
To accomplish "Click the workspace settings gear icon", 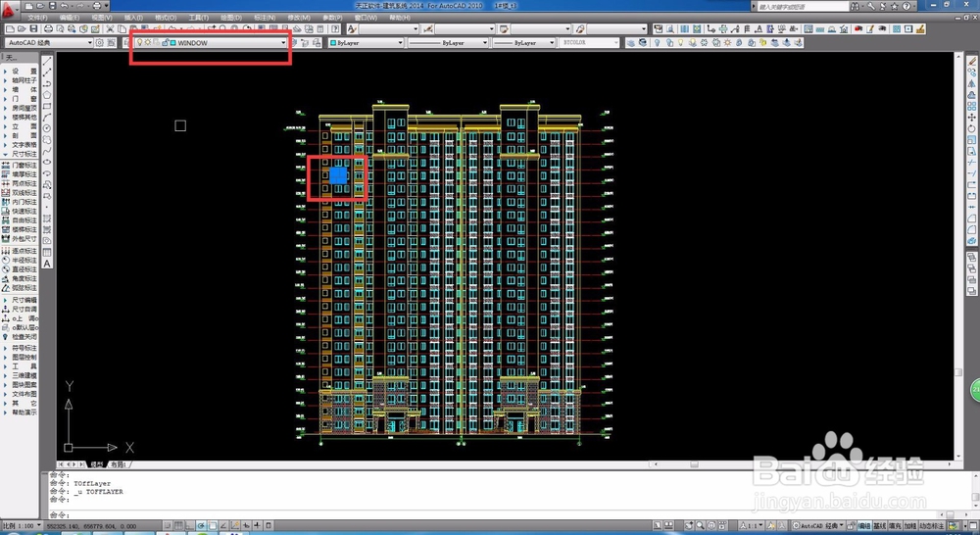I will point(99,42).
